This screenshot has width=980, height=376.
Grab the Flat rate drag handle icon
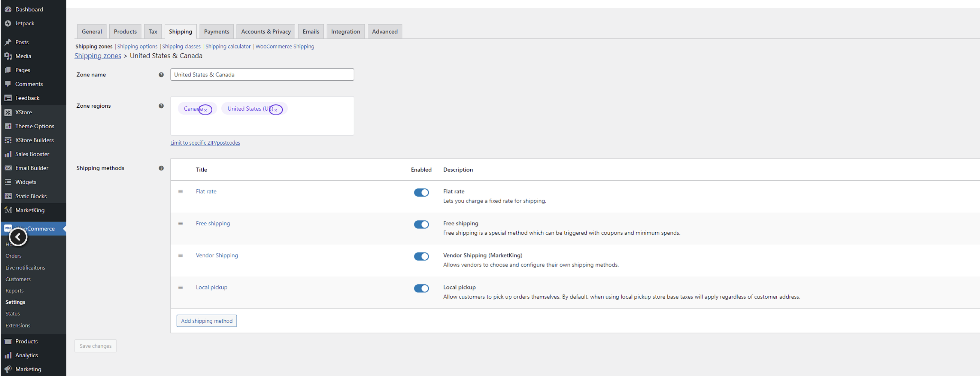(x=181, y=192)
